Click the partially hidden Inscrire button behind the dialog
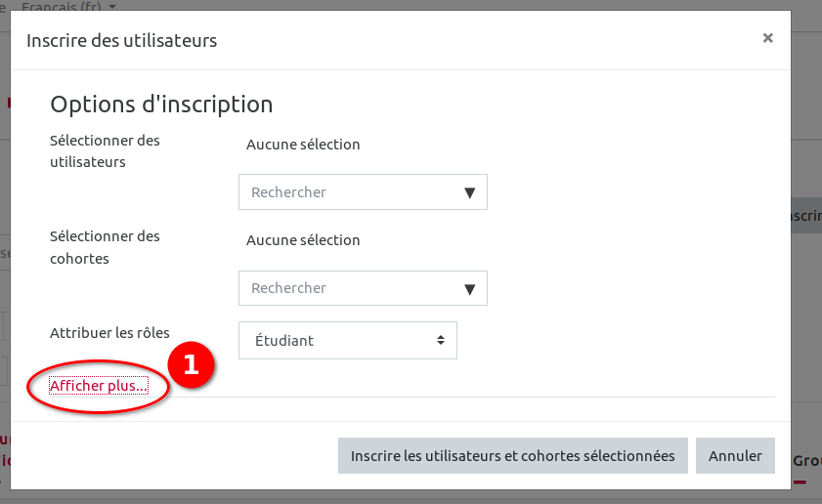Viewport: 822px width, 504px height. [805, 217]
